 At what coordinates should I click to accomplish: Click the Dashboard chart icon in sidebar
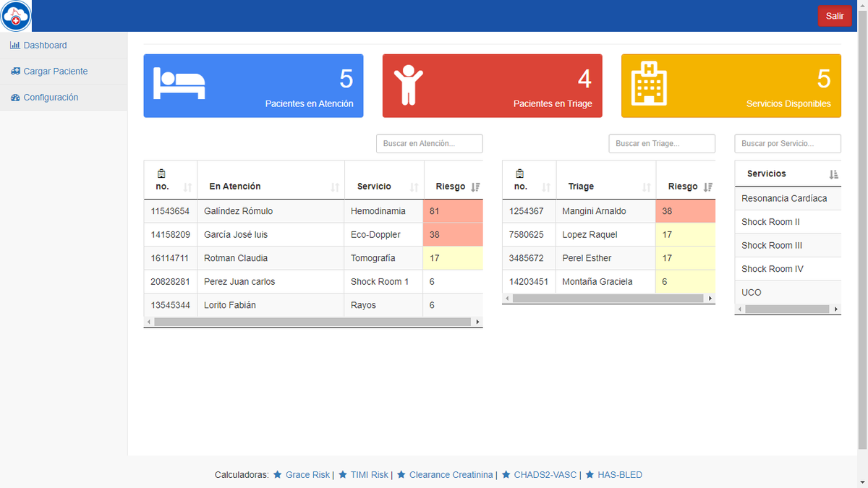tap(14, 45)
